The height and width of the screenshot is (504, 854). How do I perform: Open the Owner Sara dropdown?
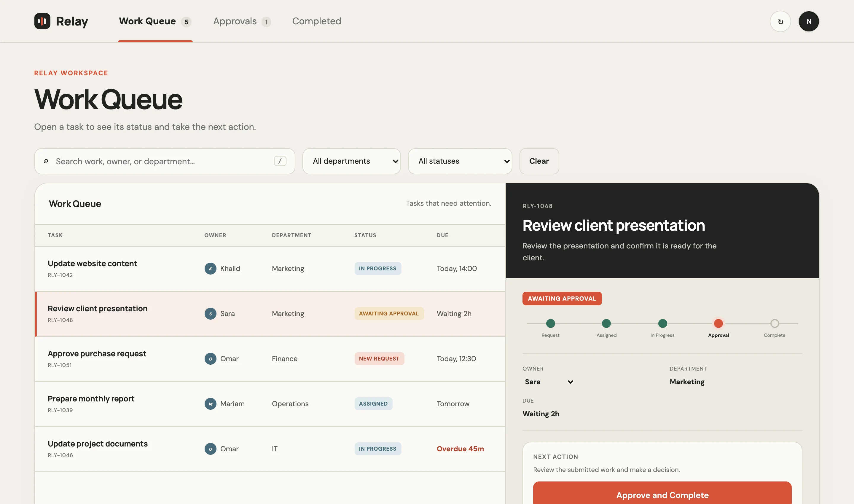pos(549,382)
